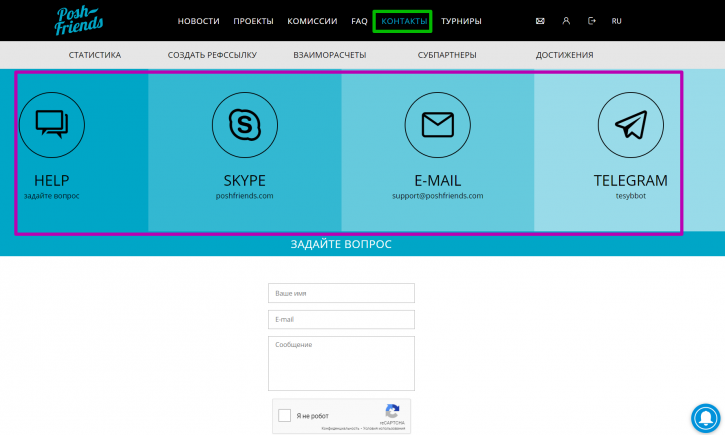The image size is (725, 435).
Task: Open the НОВОСТИ menu item
Action: point(198,21)
